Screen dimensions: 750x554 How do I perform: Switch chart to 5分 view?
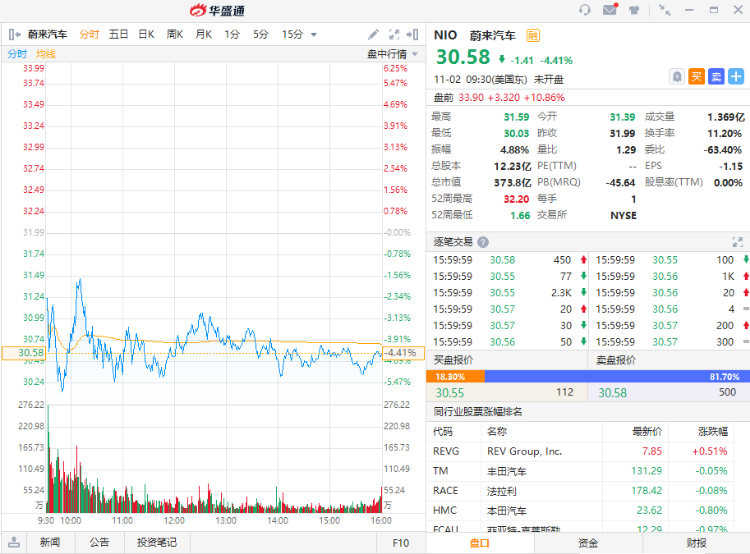tap(261, 34)
